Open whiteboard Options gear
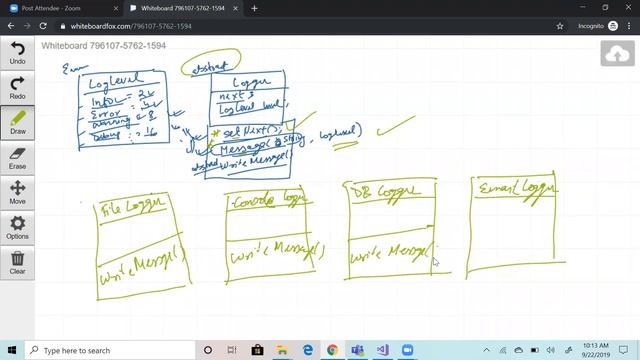640x360 pixels. coord(17,228)
